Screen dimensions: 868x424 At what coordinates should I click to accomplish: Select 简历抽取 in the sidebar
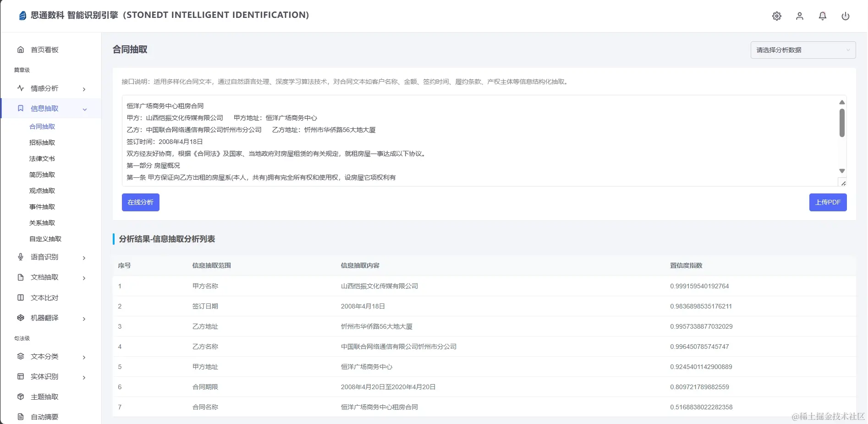click(42, 175)
